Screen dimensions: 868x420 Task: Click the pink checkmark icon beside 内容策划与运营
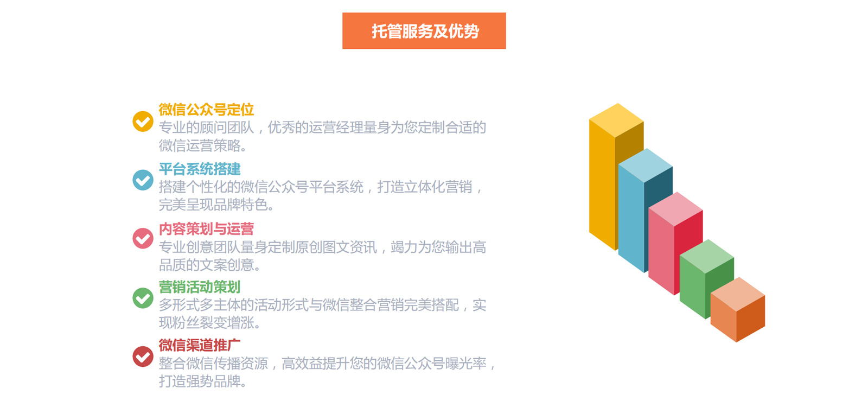coord(143,238)
